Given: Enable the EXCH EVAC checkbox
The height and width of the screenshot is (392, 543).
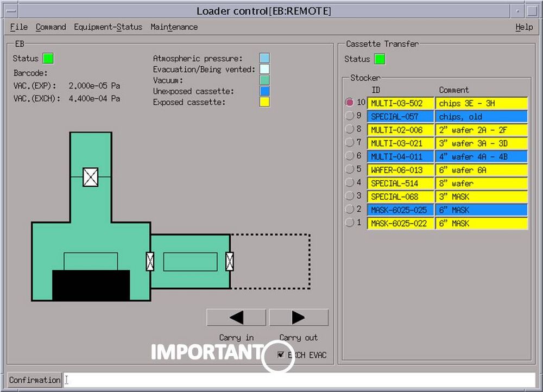Looking at the screenshot, I should click(281, 355).
